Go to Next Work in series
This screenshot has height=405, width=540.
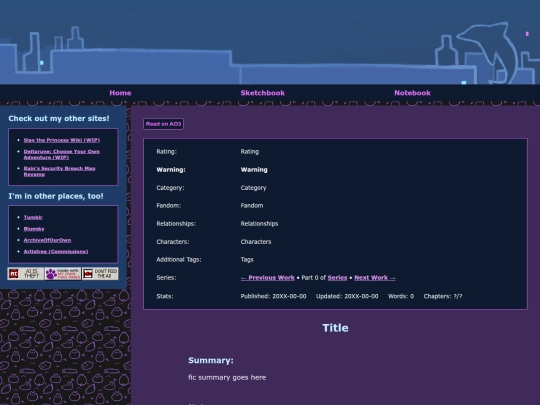click(375, 278)
